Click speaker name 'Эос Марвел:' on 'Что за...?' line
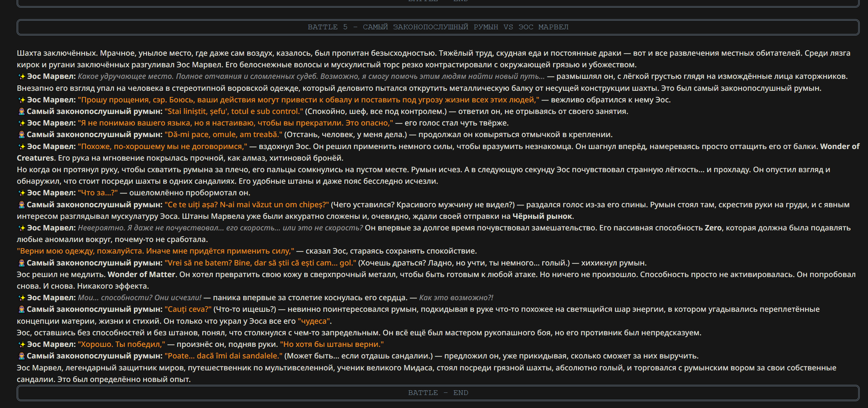868x408 pixels. click(51, 193)
